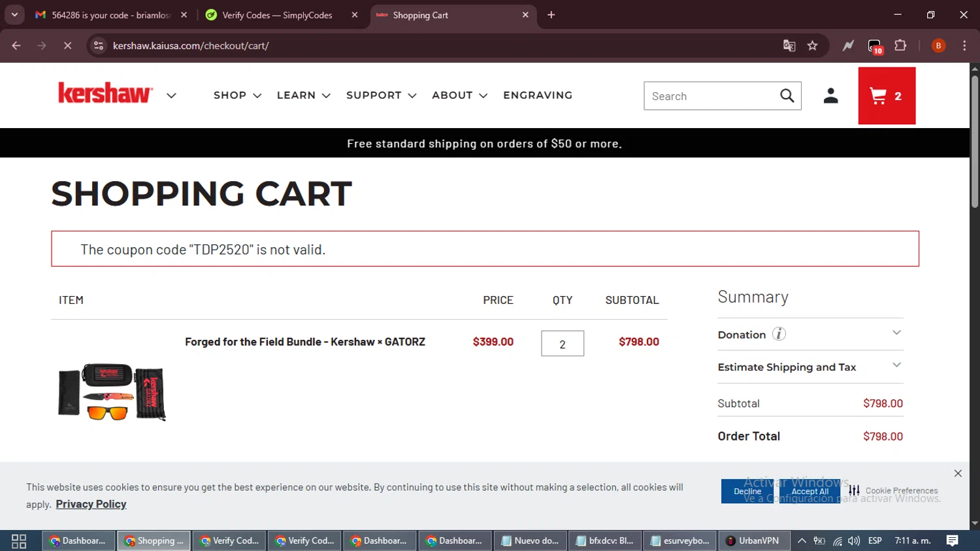Click the site information icon in address bar
Image resolution: width=980 pixels, height=551 pixels.
pyautogui.click(x=99, y=46)
